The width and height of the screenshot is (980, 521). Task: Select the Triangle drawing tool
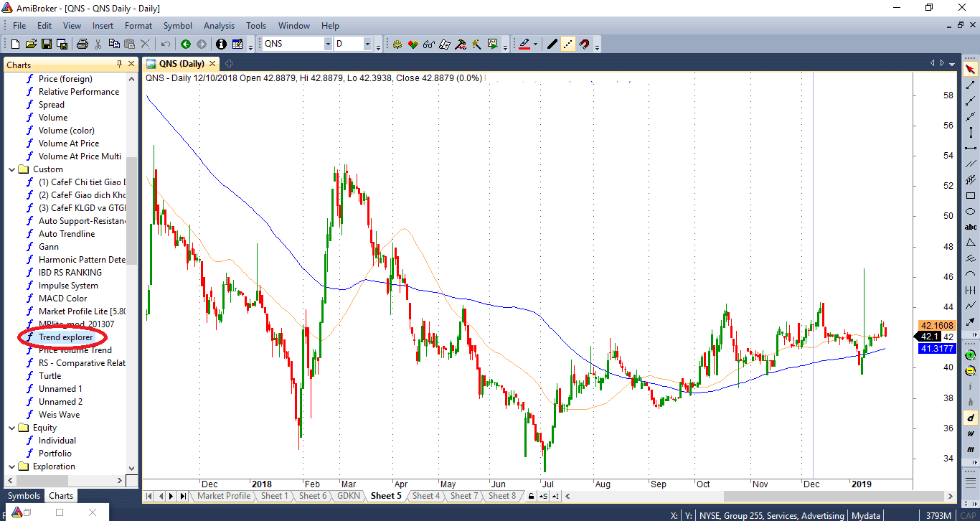tap(971, 243)
